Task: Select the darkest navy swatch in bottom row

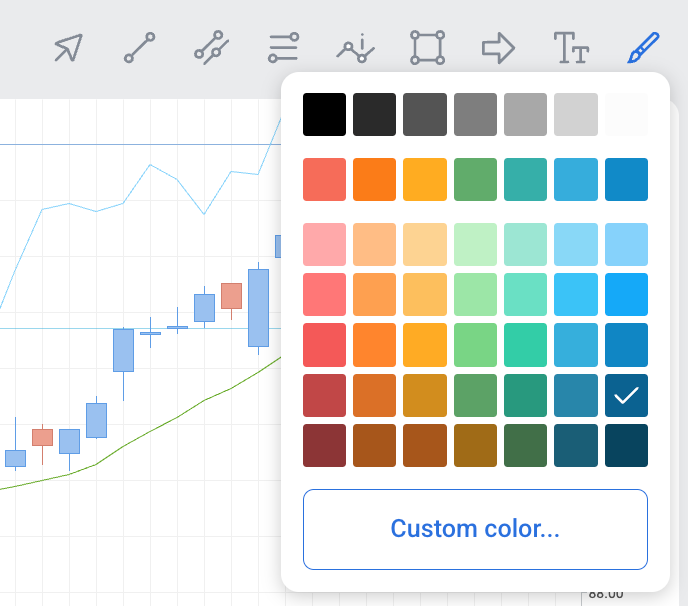Action: (x=626, y=445)
